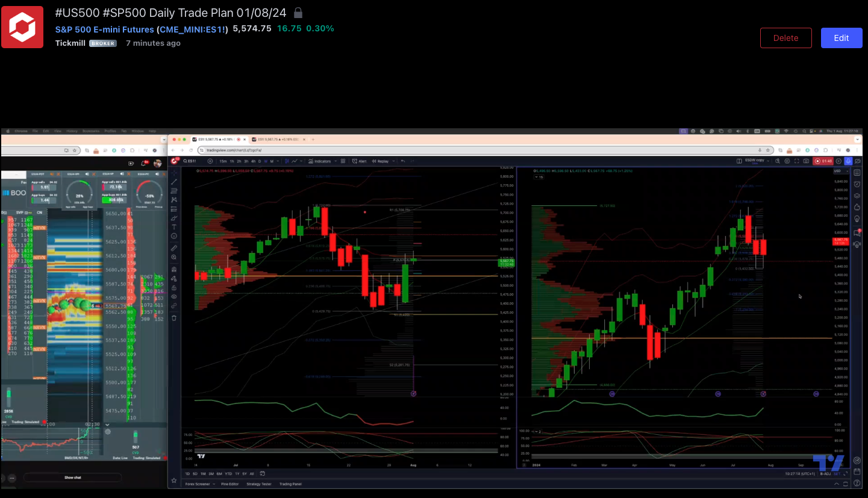Open the USD currency dropdown
Image resolution: width=868 pixels, height=498 pixels.
point(841,171)
